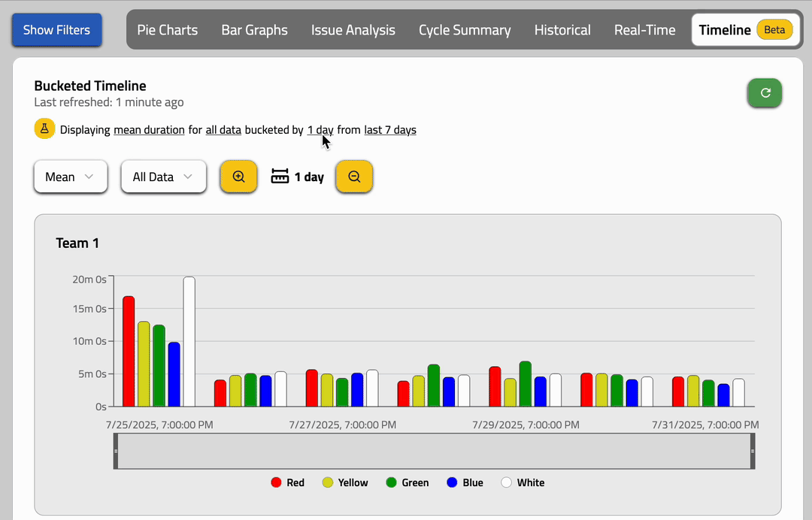Click the White legend circle icon

point(506,482)
